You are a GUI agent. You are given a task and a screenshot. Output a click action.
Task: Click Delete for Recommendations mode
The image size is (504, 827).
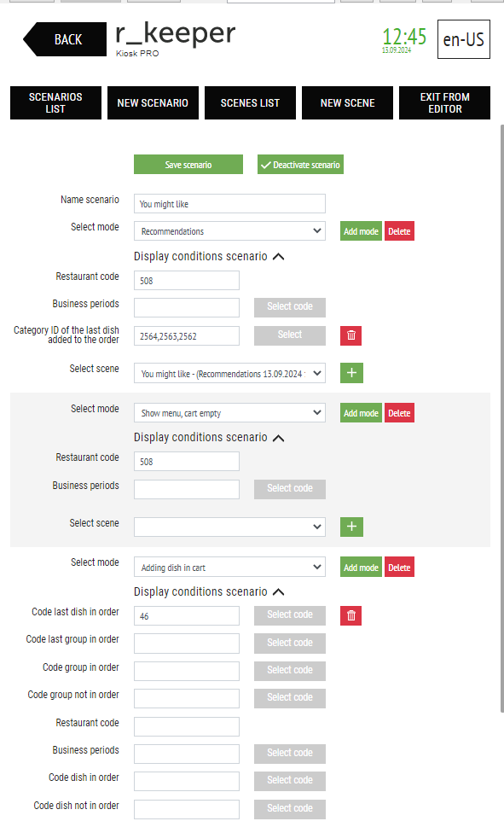point(399,231)
